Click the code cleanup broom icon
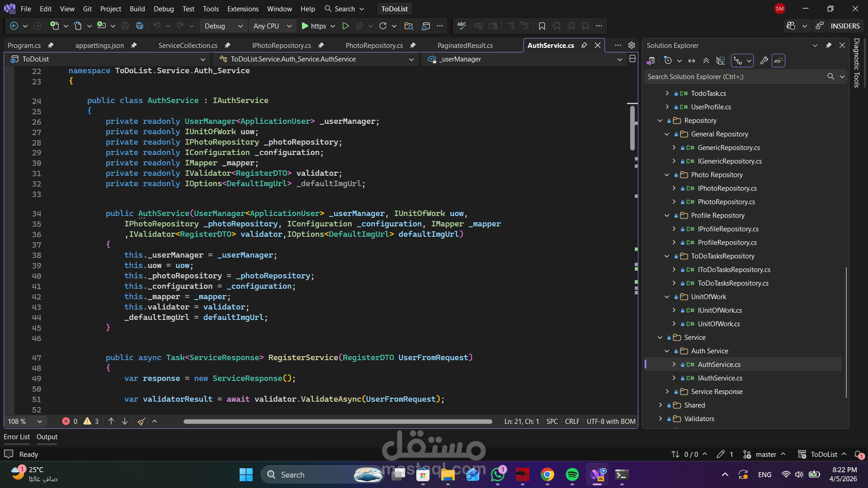This screenshot has height=488, width=868. [x=141, y=422]
